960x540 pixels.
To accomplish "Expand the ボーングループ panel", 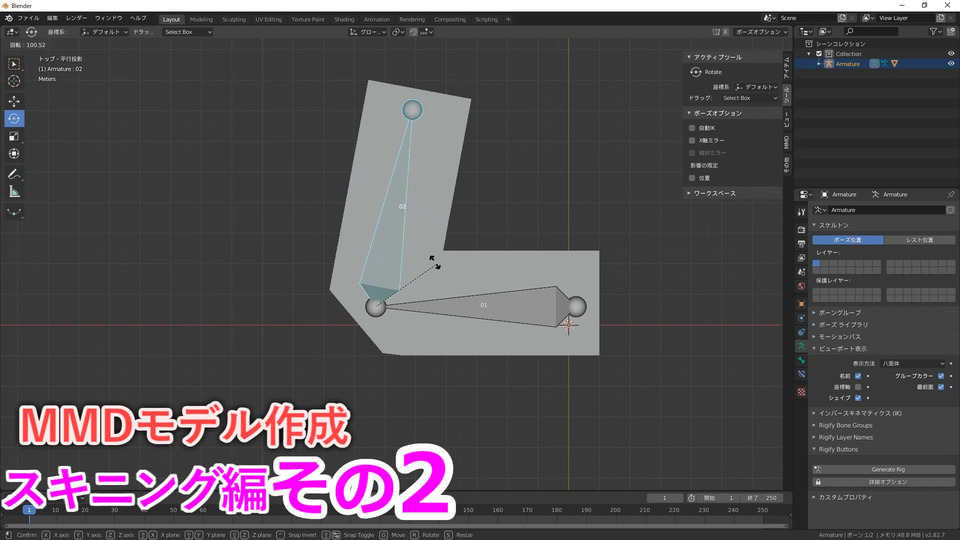I will pos(839,313).
